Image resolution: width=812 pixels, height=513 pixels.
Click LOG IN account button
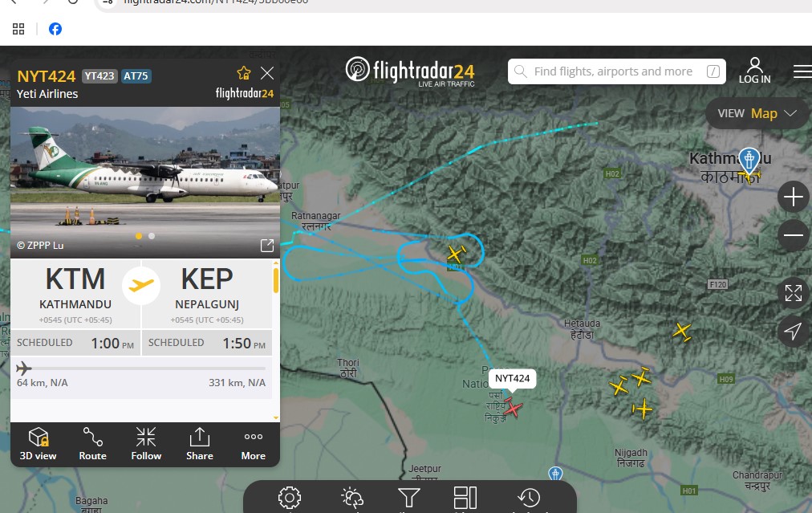[754, 71]
